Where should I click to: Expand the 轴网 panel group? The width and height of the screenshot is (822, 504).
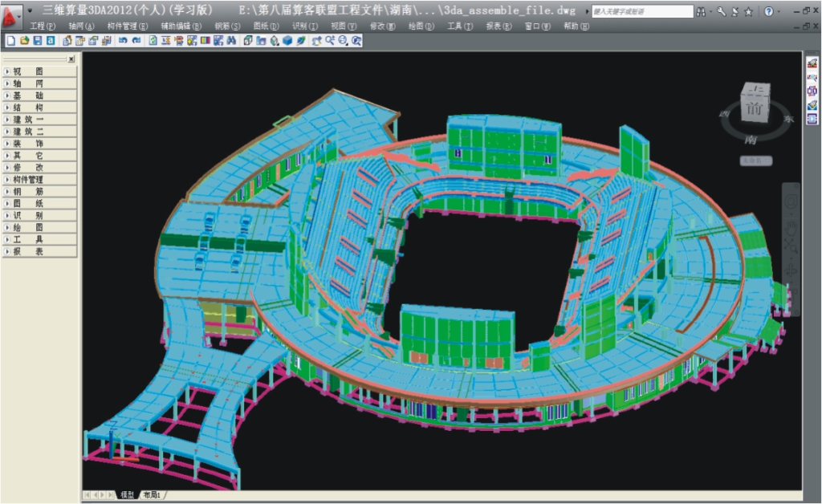39,83
